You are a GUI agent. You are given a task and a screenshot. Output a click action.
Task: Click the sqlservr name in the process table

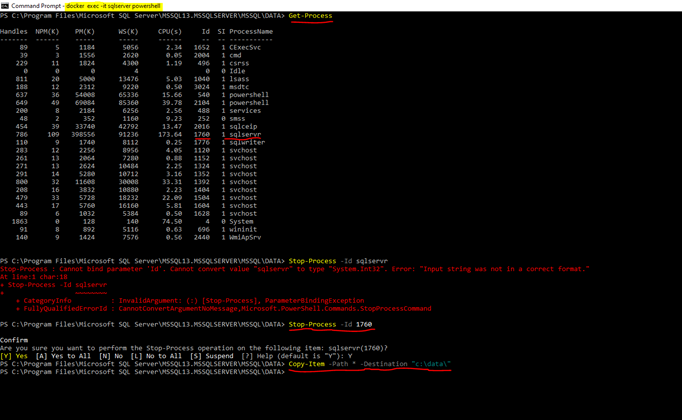click(x=245, y=134)
